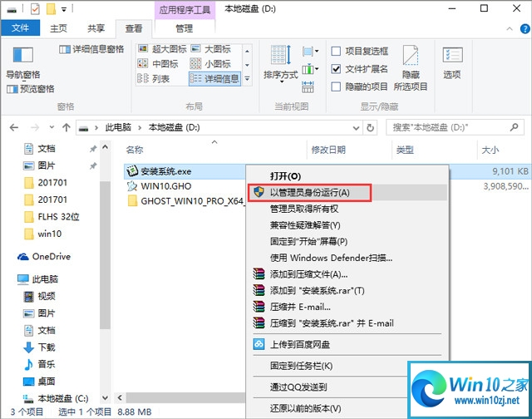
Task: Expand the layout gallery more arrow
Action: pos(248,79)
